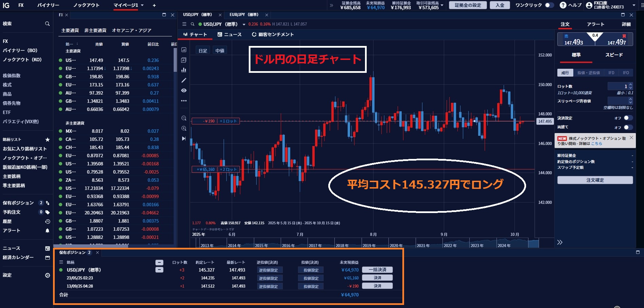The width and height of the screenshot is (644, 308).
Task: Click the search magnifier icon in sidebar
Action: click(47, 24)
